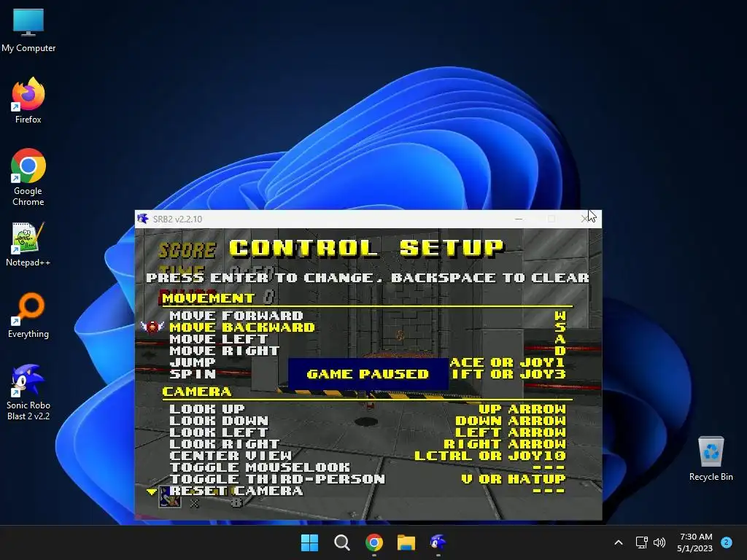Minimize the SRB2 v2.2.10 window

519,219
